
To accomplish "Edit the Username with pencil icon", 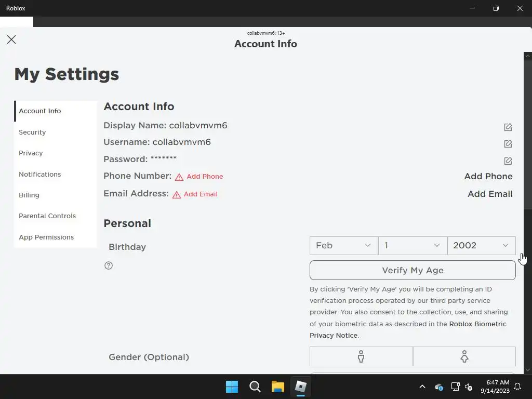I will (x=508, y=143).
